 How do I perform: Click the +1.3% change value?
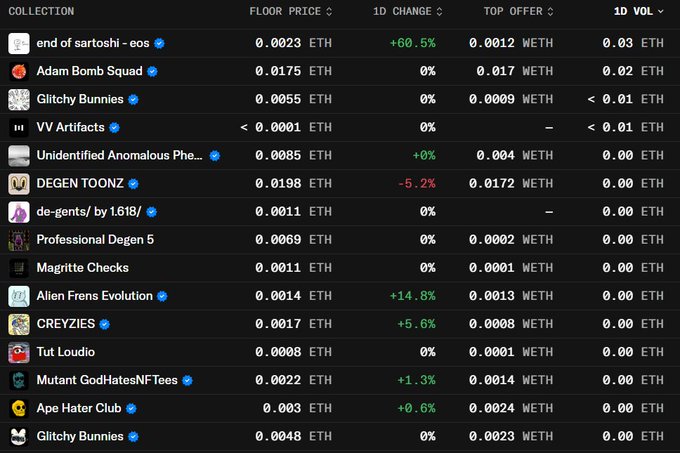(416, 380)
